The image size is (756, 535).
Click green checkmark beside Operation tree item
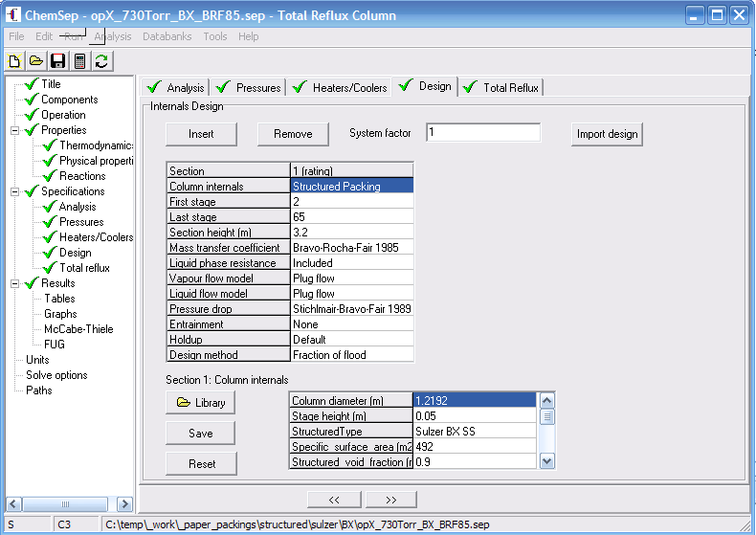31,115
